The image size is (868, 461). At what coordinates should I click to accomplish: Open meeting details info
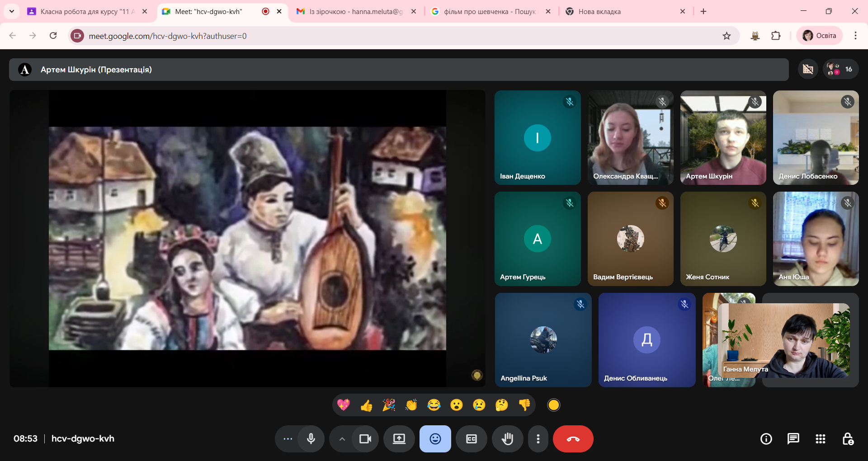click(x=766, y=439)
